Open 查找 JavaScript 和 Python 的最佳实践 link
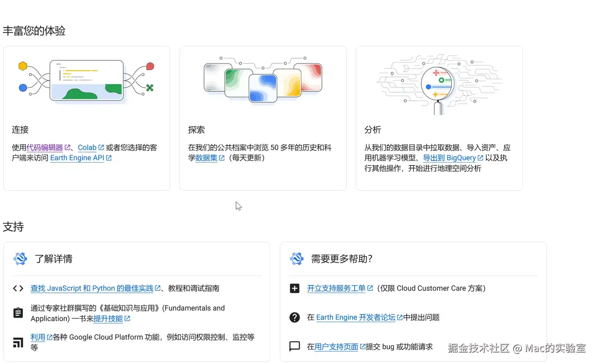596x364 pixels. [92, 288]
